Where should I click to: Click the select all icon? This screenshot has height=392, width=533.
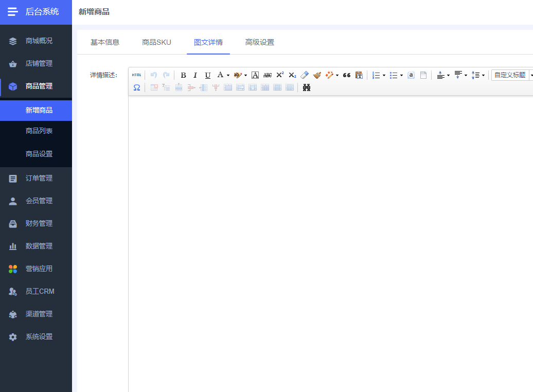click(411, 75)
